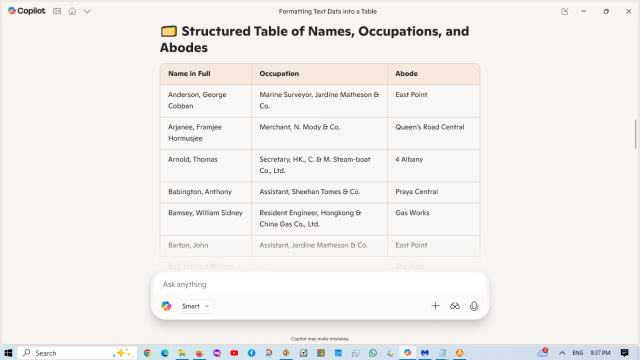
Task: Select the Anderson, George Cobban cell
Action: pyautogui.click(x=206, y=100)
